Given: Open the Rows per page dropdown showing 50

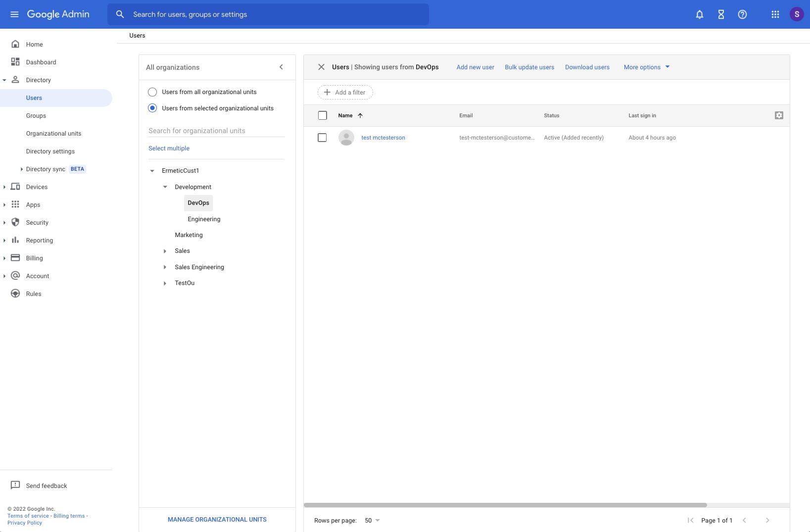Looking at the screenshot, I should pos(372,520).
